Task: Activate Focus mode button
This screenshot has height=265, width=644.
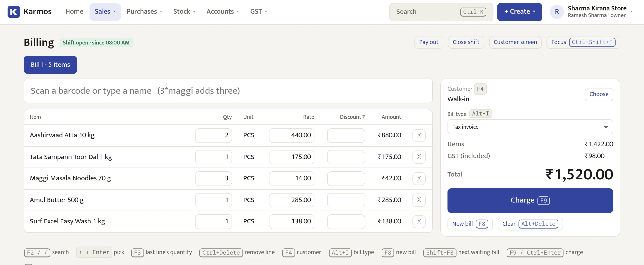Action: click(583, 42)
